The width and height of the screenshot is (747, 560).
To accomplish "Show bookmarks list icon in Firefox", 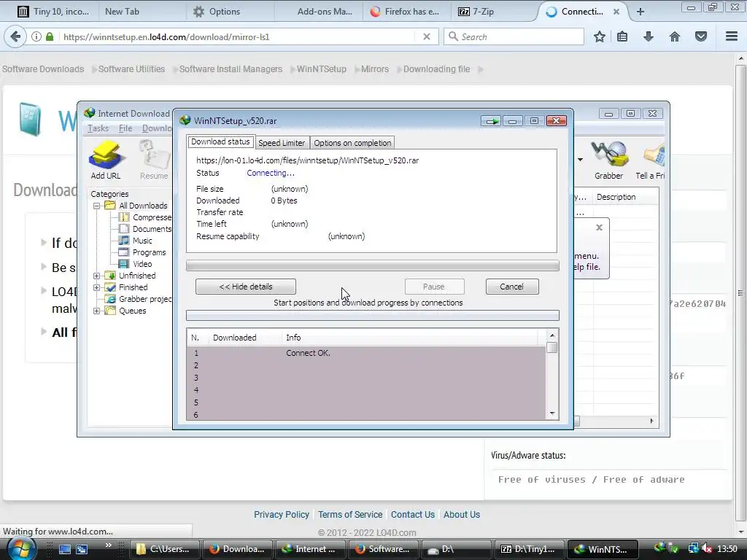I will [x=622, y=36].
